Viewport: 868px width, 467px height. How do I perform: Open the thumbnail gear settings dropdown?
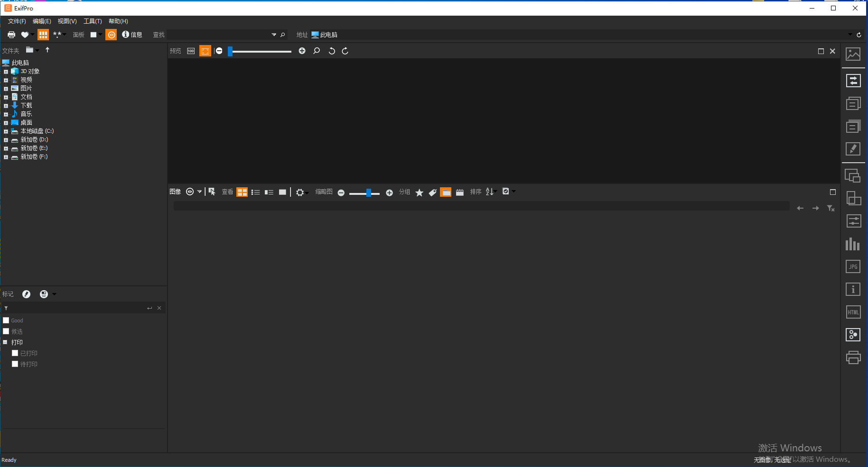pyautogui.click(x=302, y=192)
